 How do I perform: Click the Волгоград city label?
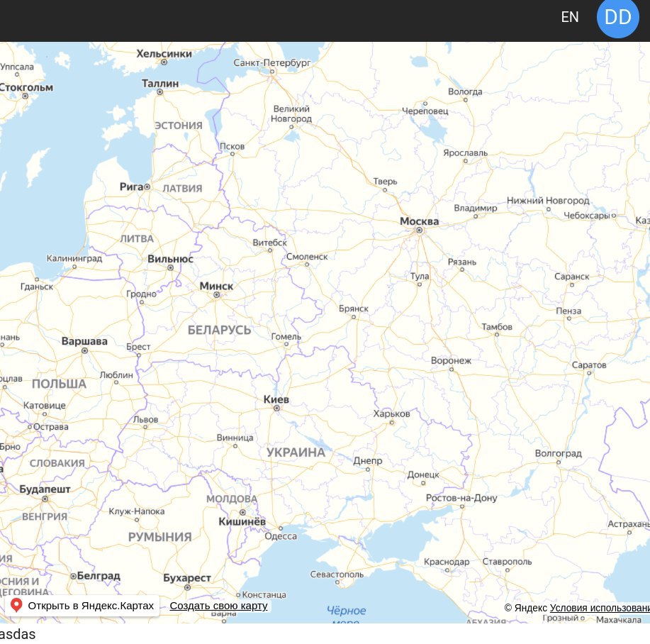(x=559, y=453)
